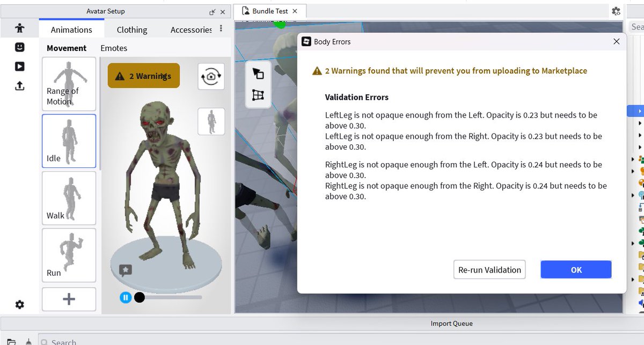Open the Movement sub-tab
The image size is (644, 345).
click(67, 48)
